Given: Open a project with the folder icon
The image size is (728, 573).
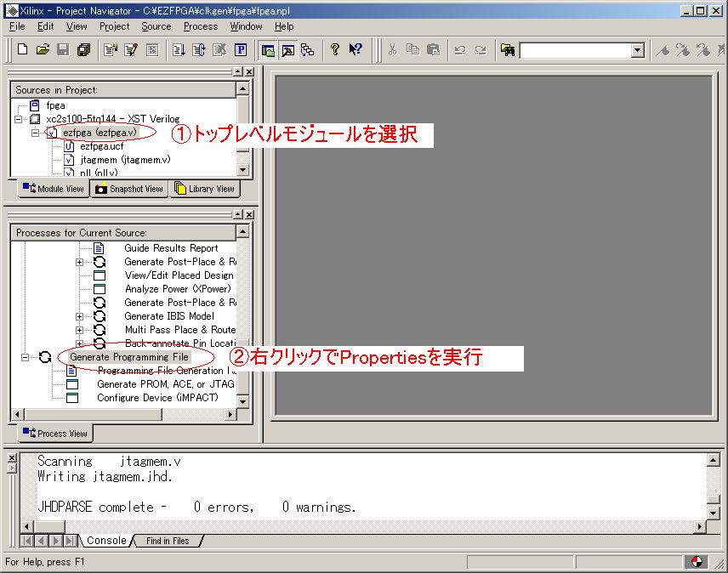Looking at the screenshot, I should 43,49.
